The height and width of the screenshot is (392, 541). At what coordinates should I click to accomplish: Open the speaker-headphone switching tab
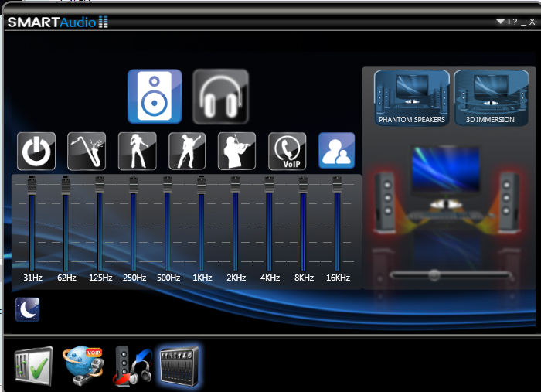tap(132, 366)
